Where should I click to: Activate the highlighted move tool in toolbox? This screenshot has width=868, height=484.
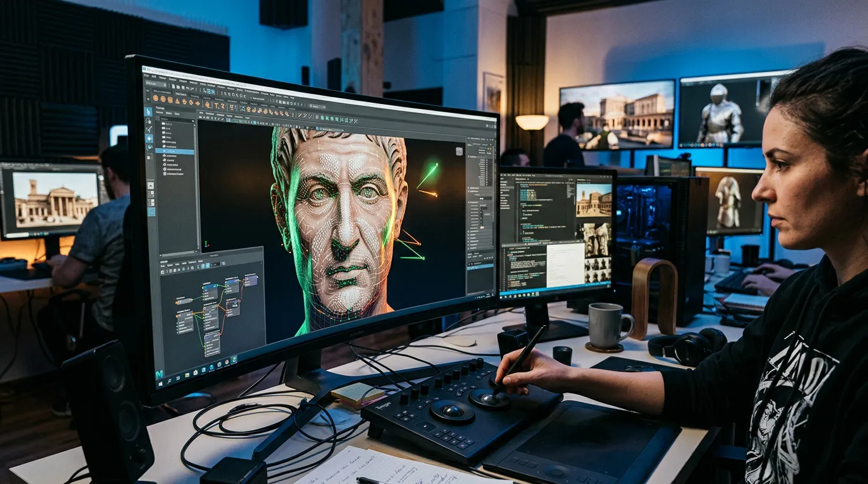[x=149, y=139]
